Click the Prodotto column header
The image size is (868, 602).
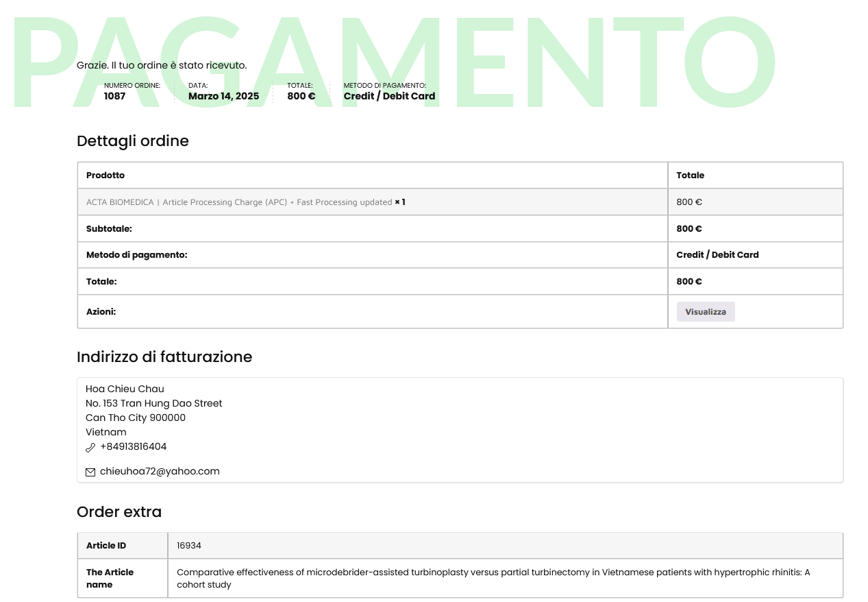pos(106,176)
